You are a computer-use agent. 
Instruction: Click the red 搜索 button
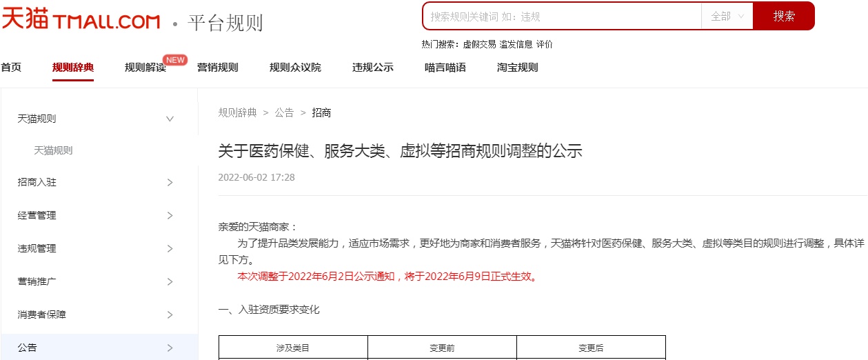click(784, 16)
